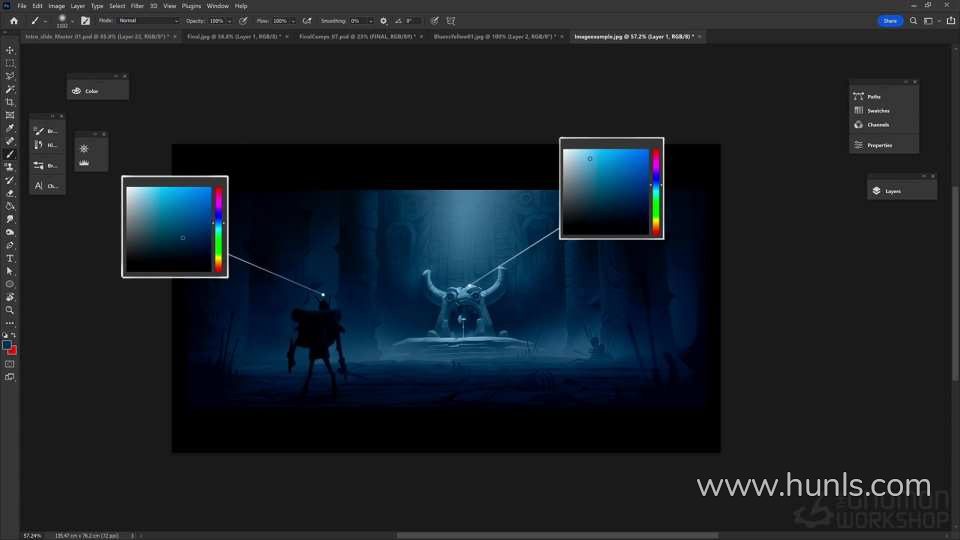Select the Frame tool
The image size is (960, 540).
pos(10,115)
